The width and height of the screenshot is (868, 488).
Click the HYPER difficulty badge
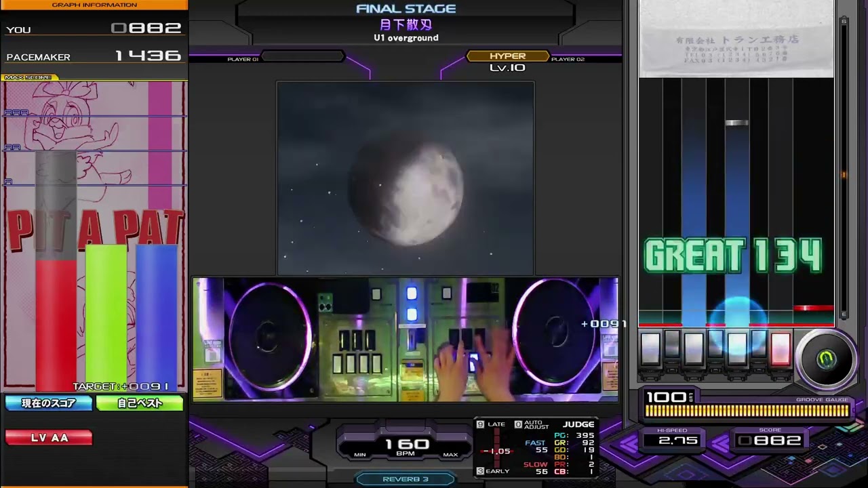[507, 56]
